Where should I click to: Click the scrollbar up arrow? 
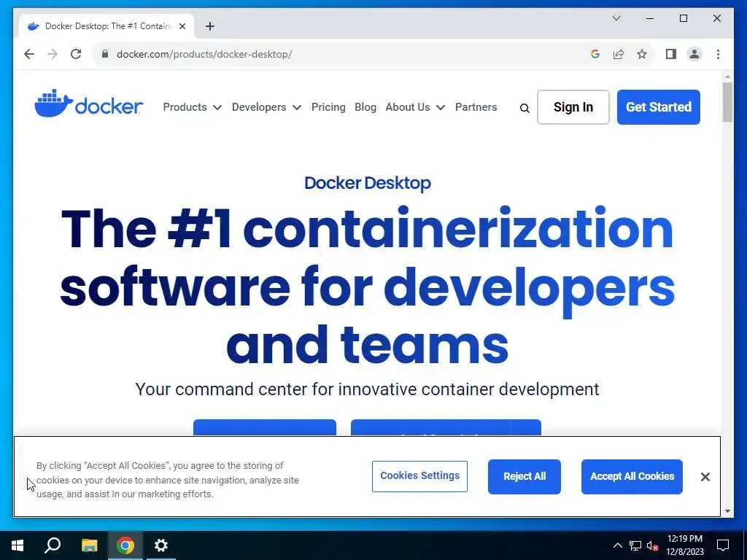(727, 76)
